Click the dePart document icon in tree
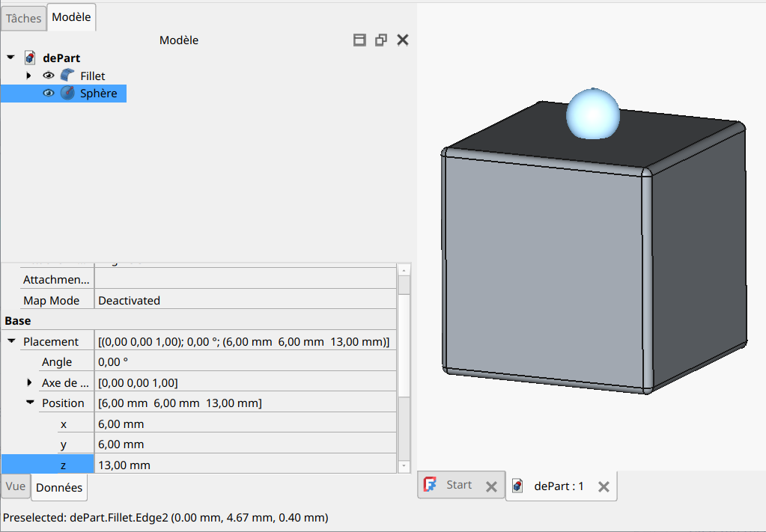This screenshot has width=766, height=532. pyautogui.click(x=31, y=58)
